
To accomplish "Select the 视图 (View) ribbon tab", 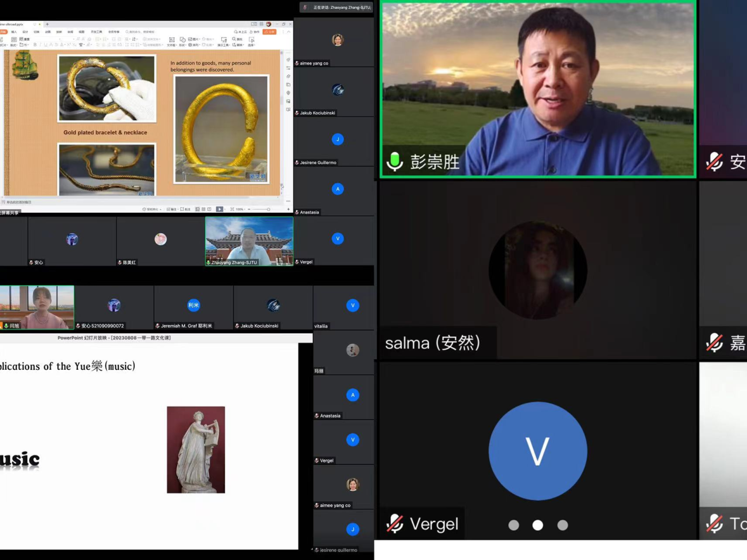I will point(82,32).
